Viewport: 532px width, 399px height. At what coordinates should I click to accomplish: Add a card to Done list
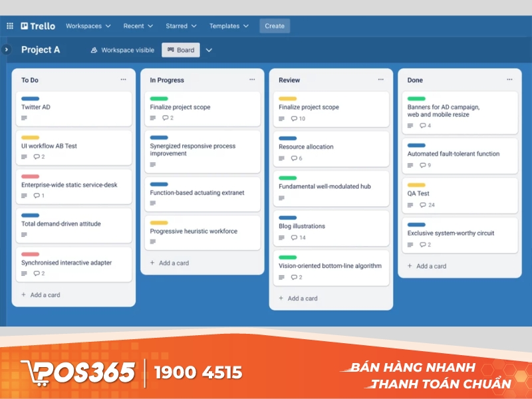pos(427,266)
